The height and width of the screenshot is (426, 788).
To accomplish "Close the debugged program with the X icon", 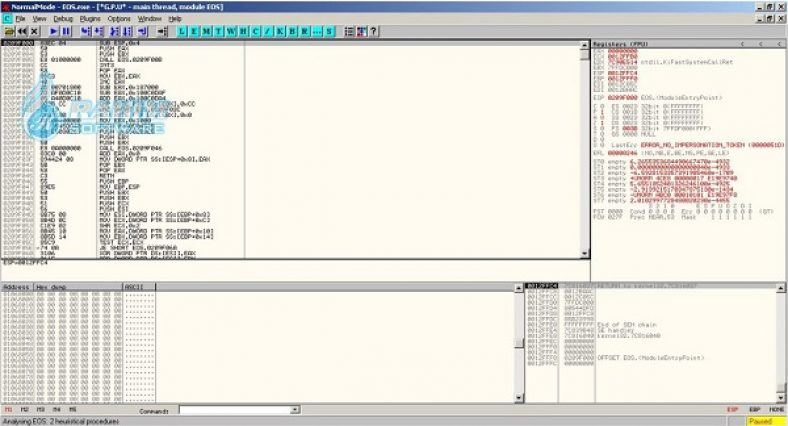I will (x=34, y=31).
